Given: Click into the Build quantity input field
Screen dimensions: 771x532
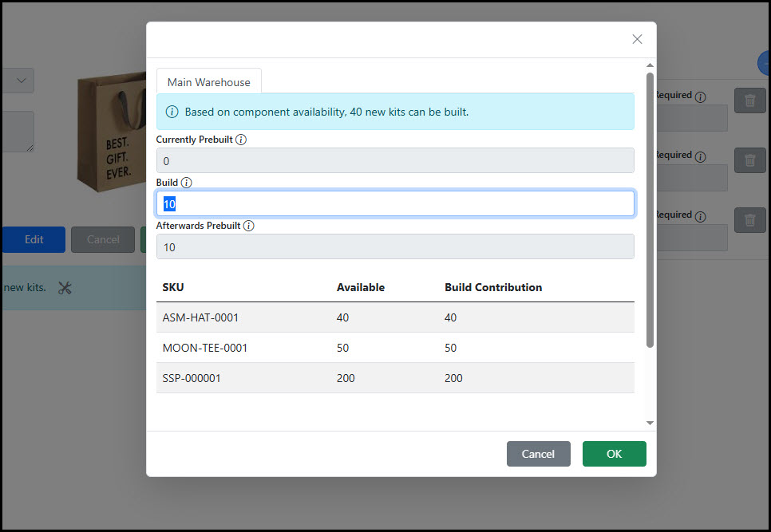Looking at the screenshot, I should 395,203.
